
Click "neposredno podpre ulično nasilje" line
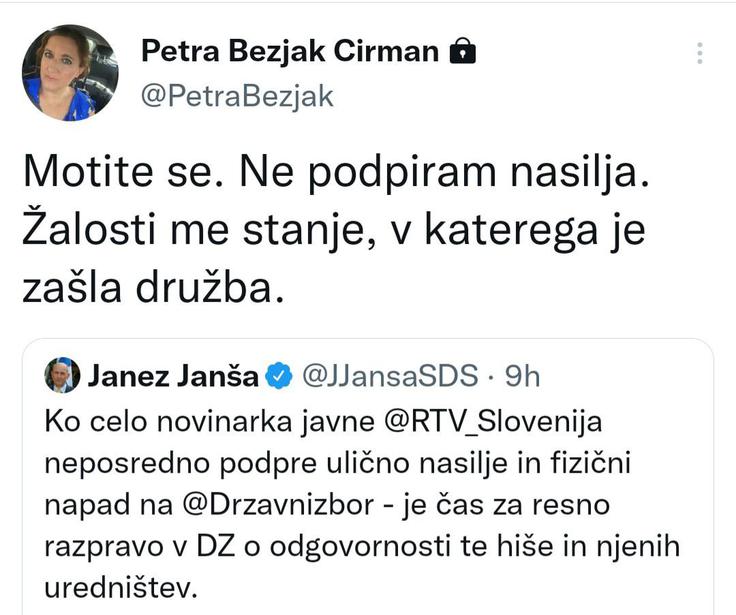pyautogui.click(x=276, y=463)
